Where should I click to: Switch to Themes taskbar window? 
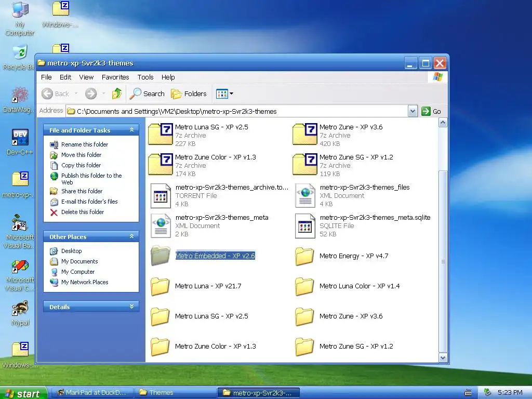pos(176,393)
